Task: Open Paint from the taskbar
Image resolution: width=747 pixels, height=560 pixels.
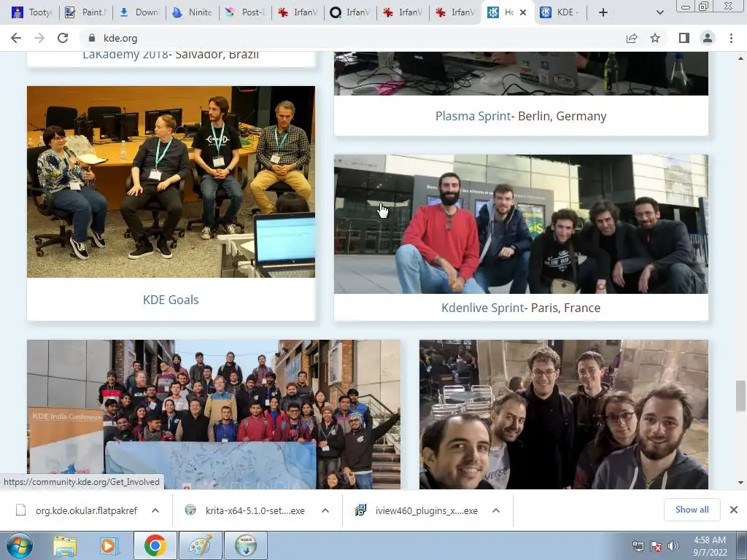Action: tap(200, 545)
